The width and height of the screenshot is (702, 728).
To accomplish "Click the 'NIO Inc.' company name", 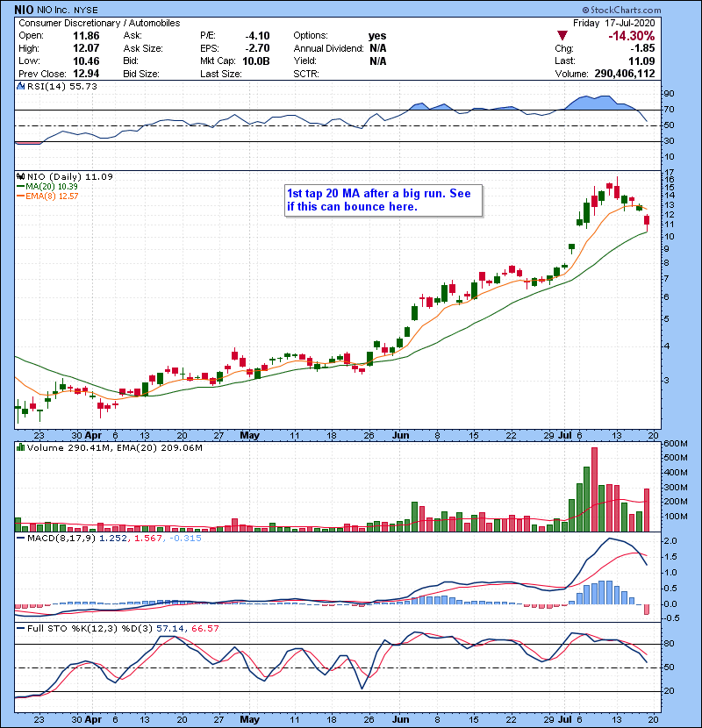I will pos(54,10).
